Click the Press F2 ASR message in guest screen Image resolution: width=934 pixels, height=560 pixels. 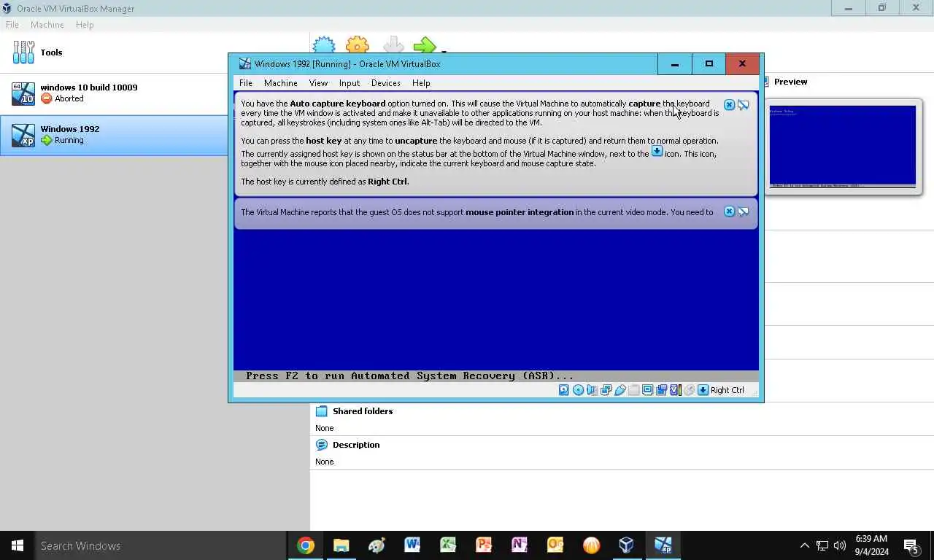(409, 376)
